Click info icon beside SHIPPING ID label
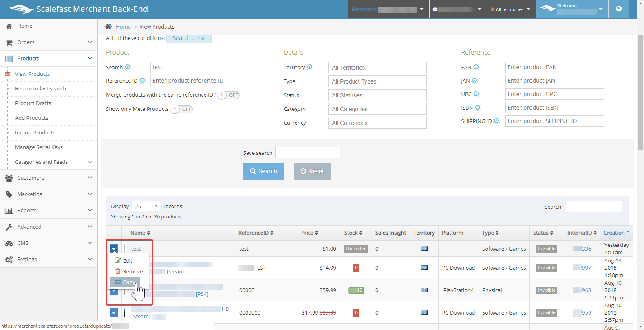The height and width of the screenshot is (330, 644). pos(496,121)
